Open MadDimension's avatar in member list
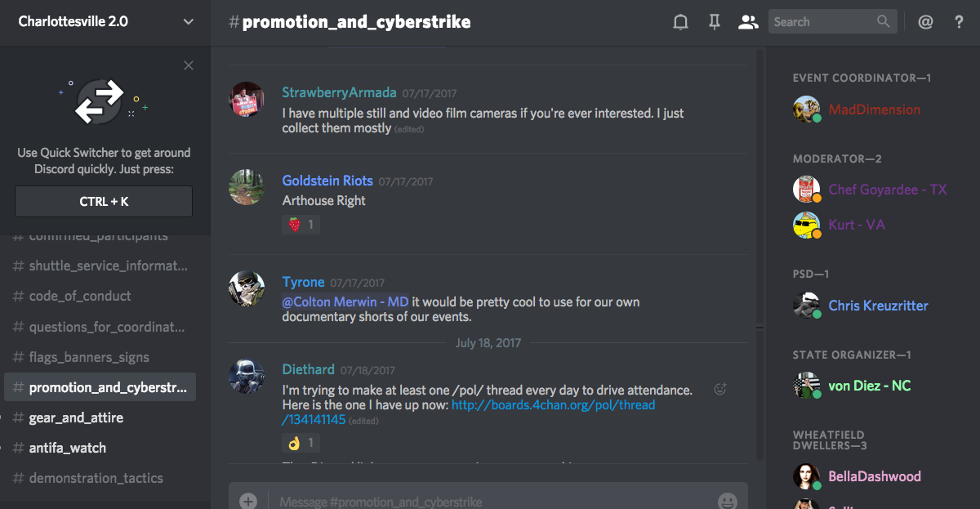The width and height of the screenshot is (980, 509). (806, 109)
